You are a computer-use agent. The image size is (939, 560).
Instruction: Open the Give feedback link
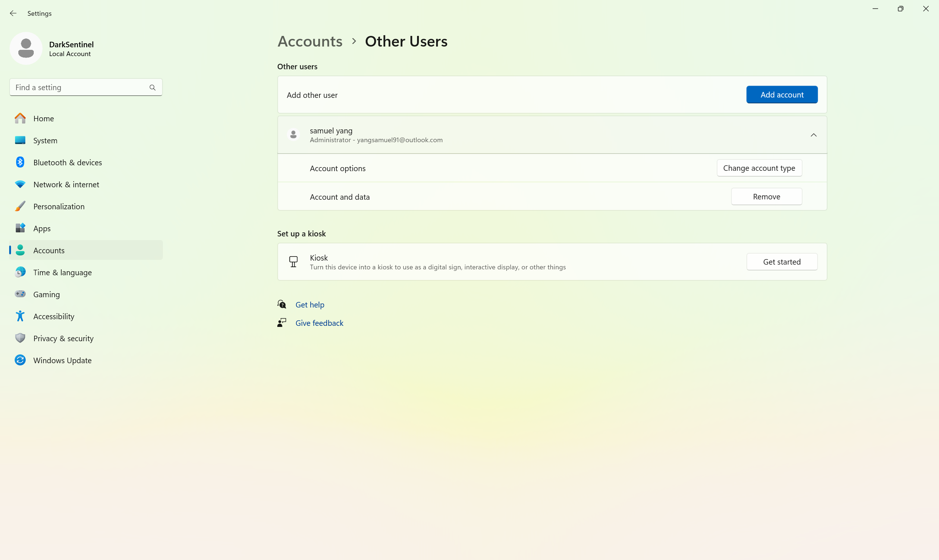(x=319, y=323)
